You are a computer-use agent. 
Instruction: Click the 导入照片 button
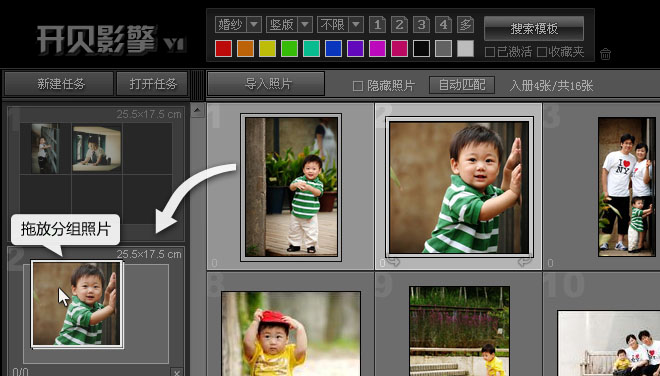click(x=266, y=83)
